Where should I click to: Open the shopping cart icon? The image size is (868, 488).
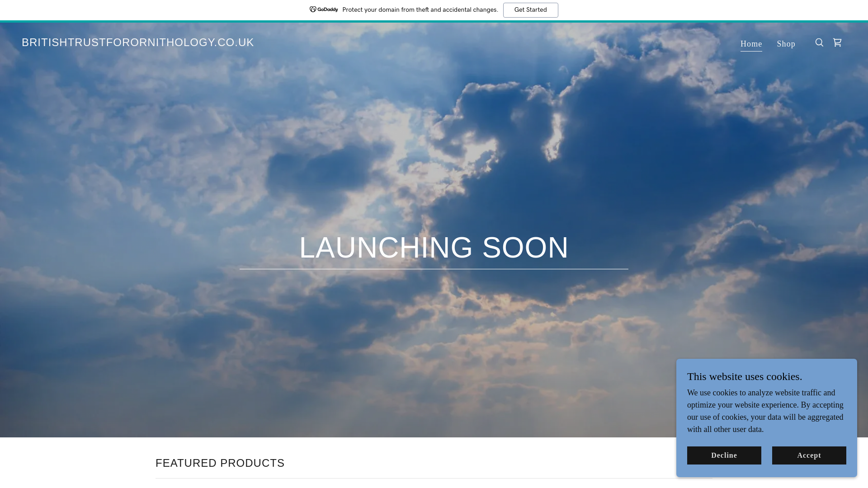[x=837, y=42]
